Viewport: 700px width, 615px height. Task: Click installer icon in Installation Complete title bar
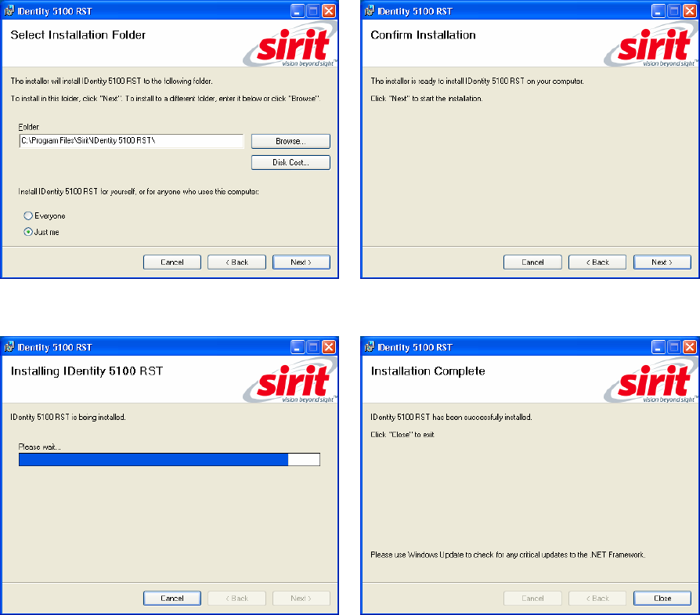[x=370, y=346]
